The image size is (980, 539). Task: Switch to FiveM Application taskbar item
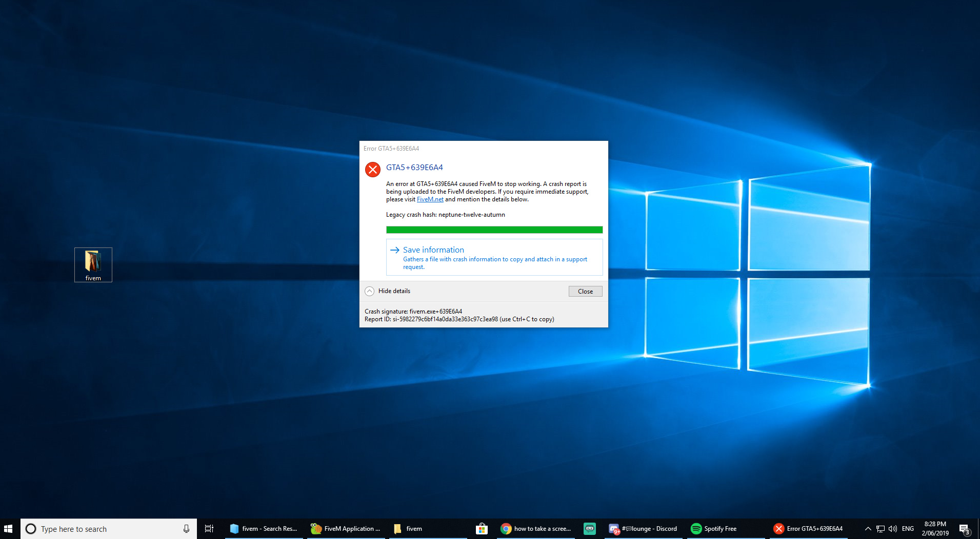pyautogui.click(x=346, y=529)
